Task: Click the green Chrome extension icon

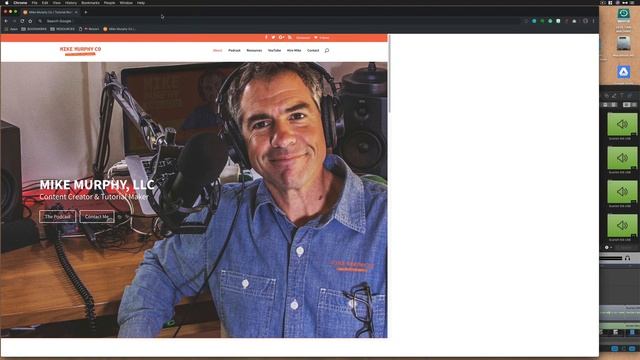Action: point(542,21)
